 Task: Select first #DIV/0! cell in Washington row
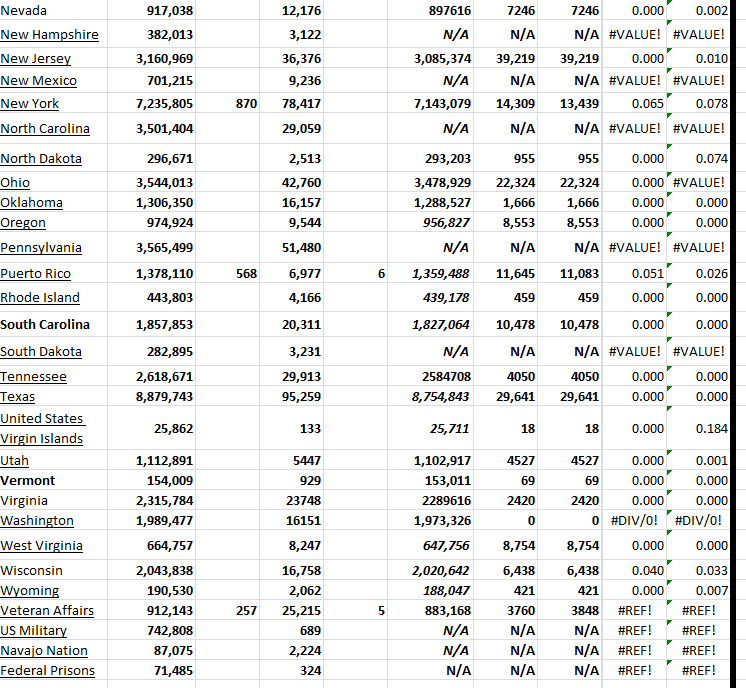pos(634,521)
